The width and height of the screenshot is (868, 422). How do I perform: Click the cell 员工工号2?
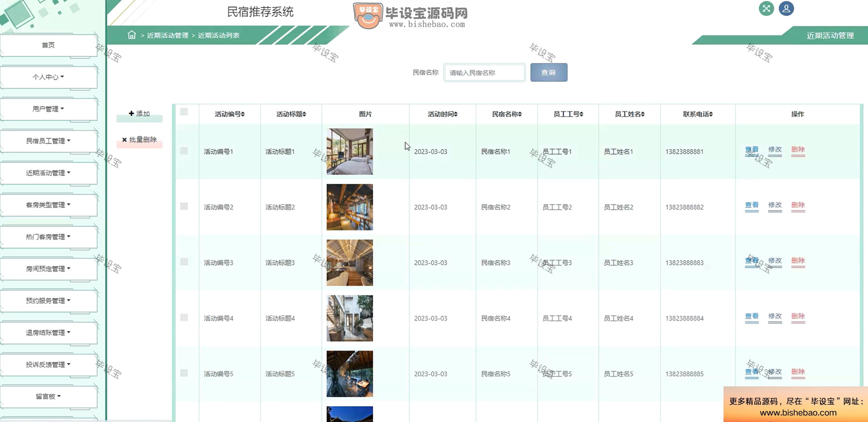(557, 207)
